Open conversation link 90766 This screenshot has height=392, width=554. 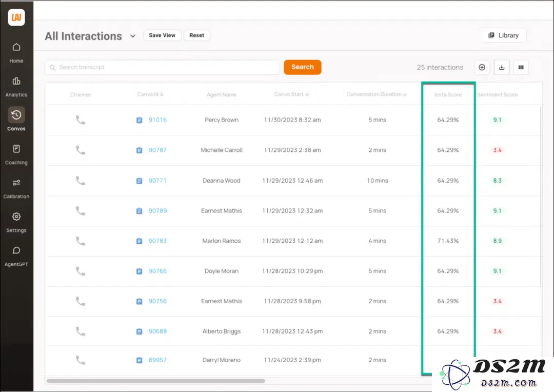(x=157, y=271)
